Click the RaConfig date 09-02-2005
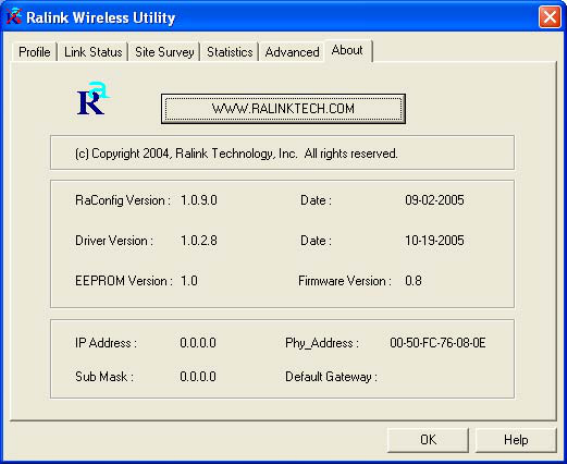Viewport: 567px width, 464px height. pyautogui.click(x=434, y=200)
